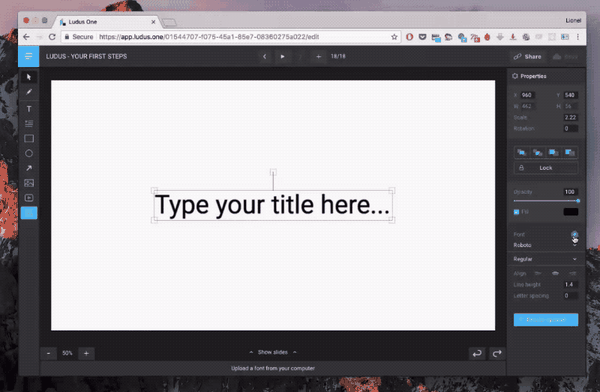Image resolution: width=600 pixels, height=392 pixels.
Task: Click the Opacity value field
Action: (570, 192)
